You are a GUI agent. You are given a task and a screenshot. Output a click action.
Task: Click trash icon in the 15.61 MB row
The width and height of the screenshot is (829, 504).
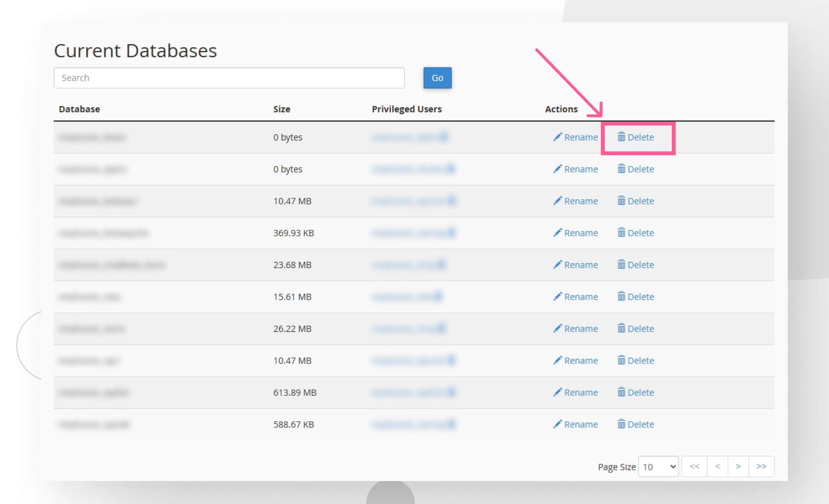coord(621,297)
